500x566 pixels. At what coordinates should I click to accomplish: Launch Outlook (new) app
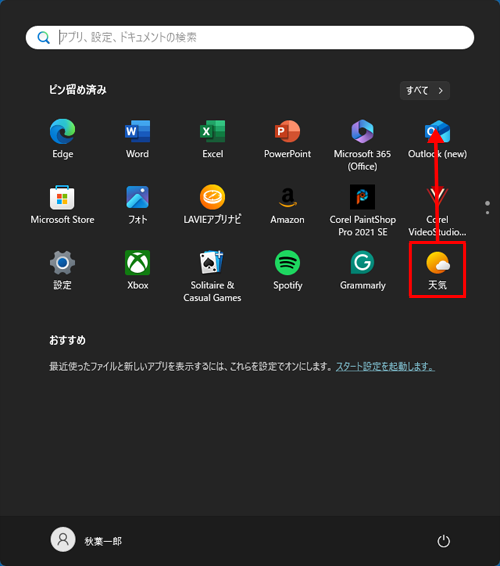tap(437, 139)
